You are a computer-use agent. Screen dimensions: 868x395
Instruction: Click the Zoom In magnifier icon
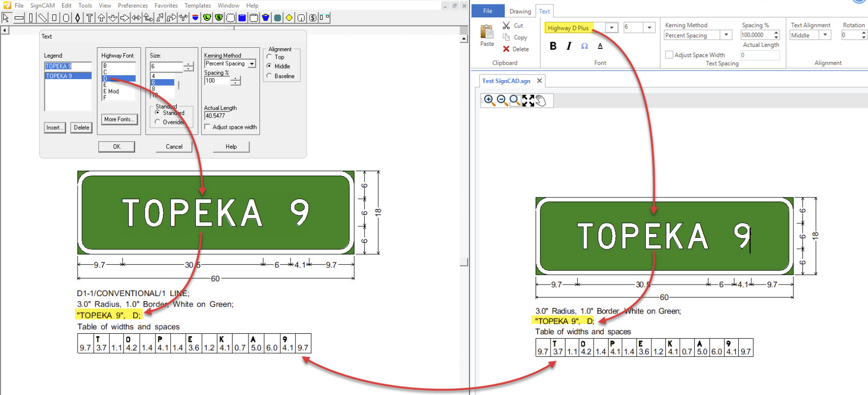pyautogui.click(x=489, y=100)
